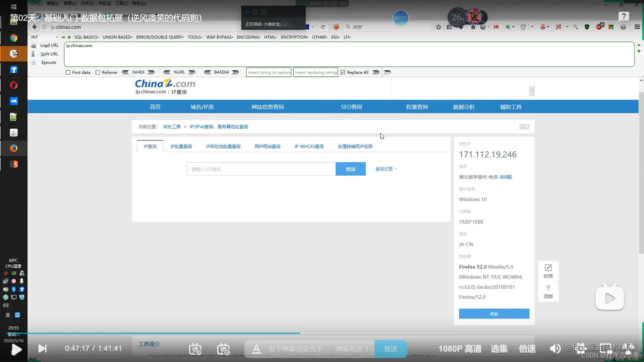Viewport: 644px width, 362px height.
Task: Open the ERROR/DOUBLE QUERY dropdown
Action: click(160, 37)
